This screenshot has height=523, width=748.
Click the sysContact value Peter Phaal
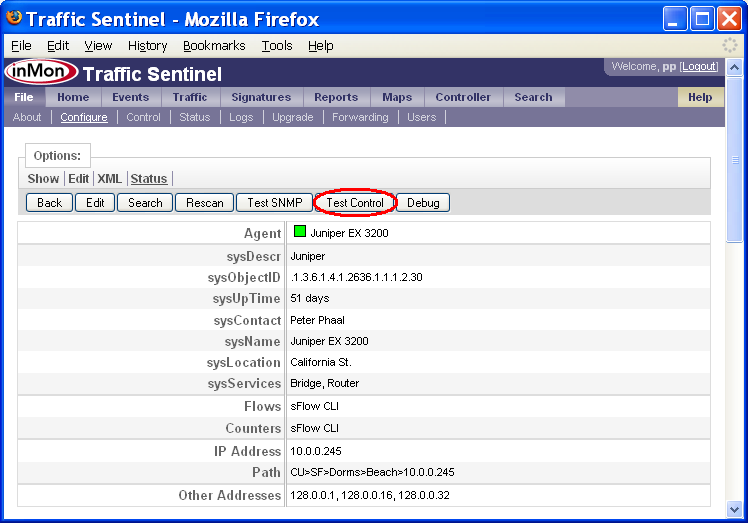coord(317,320)
